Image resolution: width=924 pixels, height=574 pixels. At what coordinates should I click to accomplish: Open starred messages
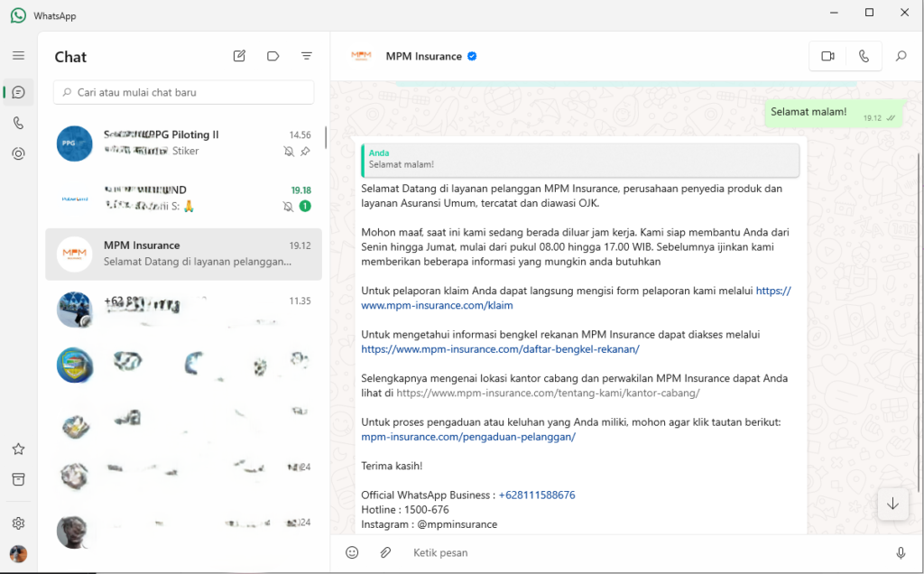point(18,449)
